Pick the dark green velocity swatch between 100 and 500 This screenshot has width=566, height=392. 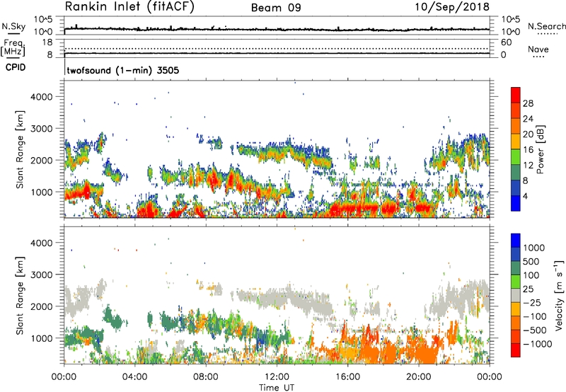pos(516,268)
